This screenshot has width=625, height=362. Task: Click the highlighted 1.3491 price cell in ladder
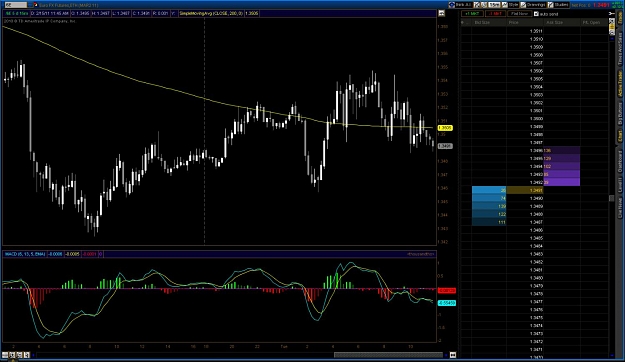click(525, 190)
